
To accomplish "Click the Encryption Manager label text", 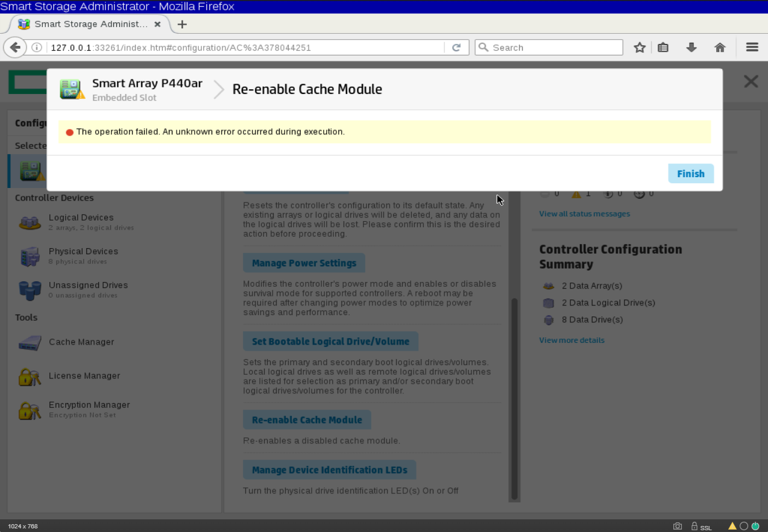I will (x=89, y=405).
